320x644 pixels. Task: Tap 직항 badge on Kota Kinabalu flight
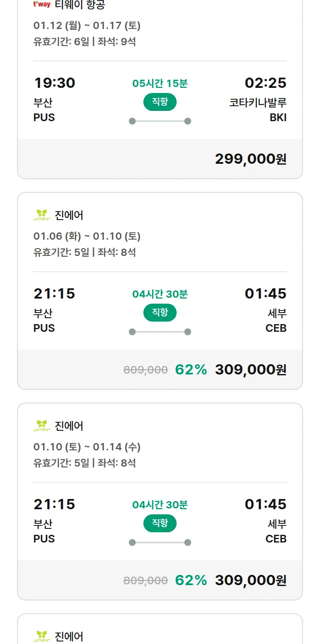click(160, 102)
